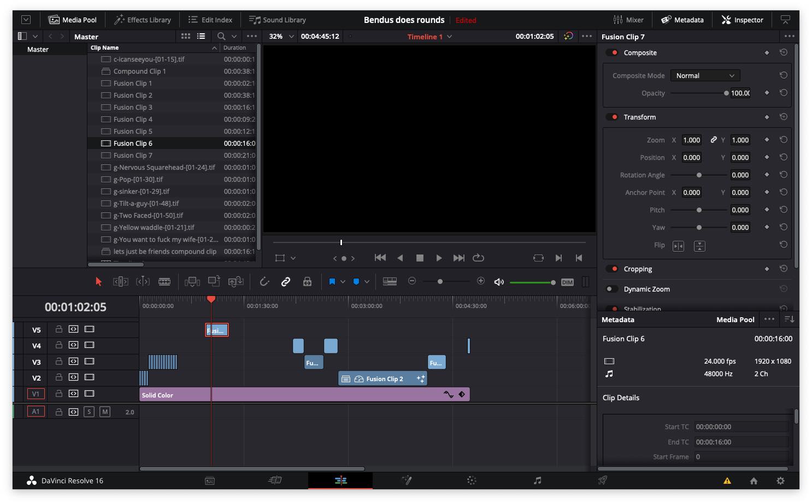Open flag color dropdown arrow
This screenshot has width=812, height=504.
point(343,282)
